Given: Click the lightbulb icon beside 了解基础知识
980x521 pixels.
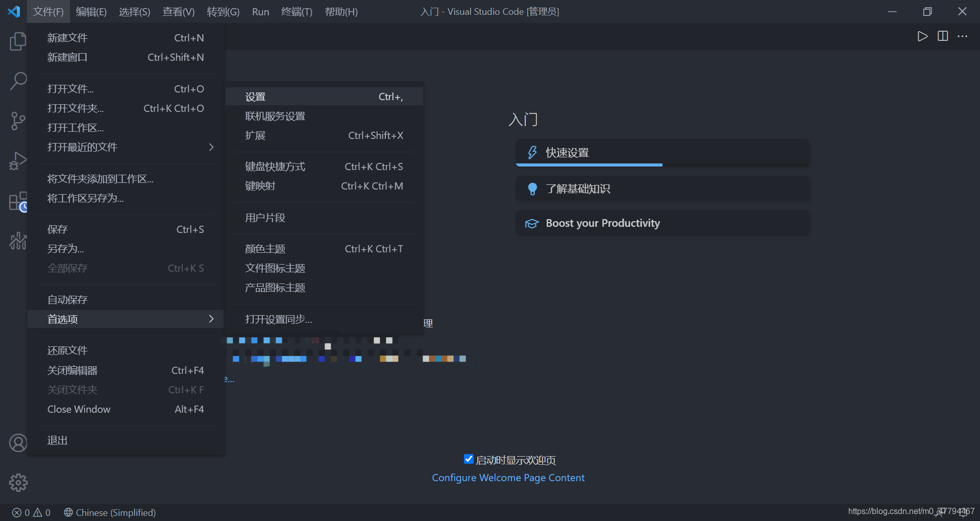Looking at the screenshot, I should pyautogui.click(x=532, y=189).
